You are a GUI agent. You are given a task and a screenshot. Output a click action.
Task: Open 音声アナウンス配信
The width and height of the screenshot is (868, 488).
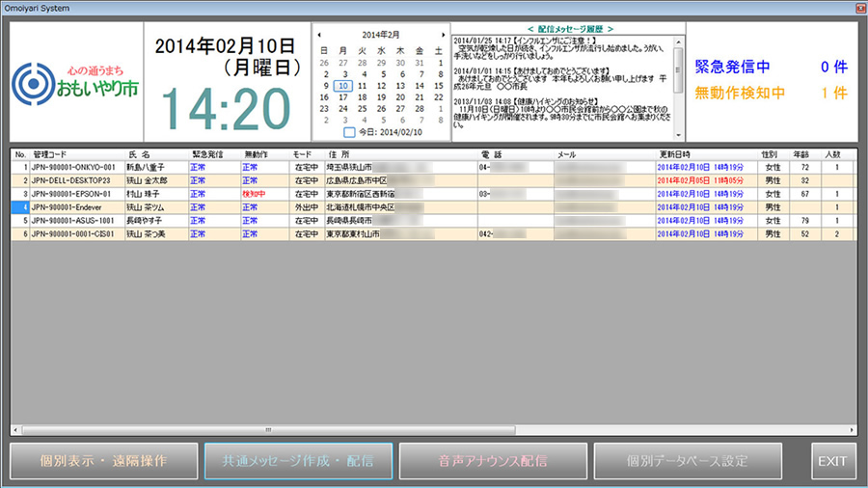[493, 461]
